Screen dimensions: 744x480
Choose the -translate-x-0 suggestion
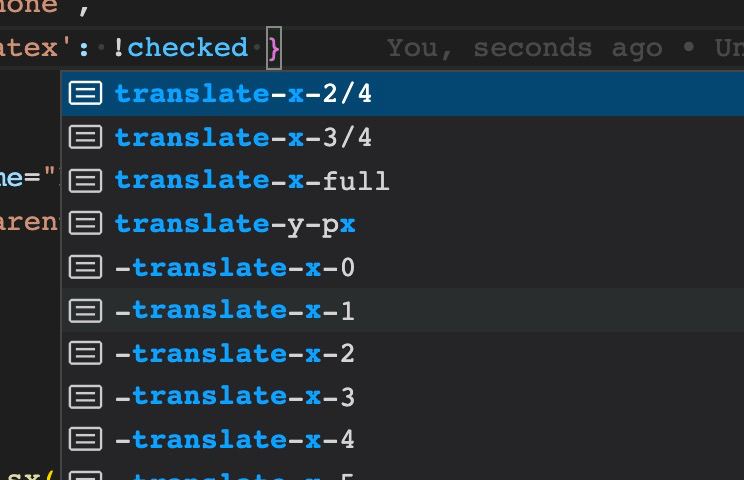(235, 268)
